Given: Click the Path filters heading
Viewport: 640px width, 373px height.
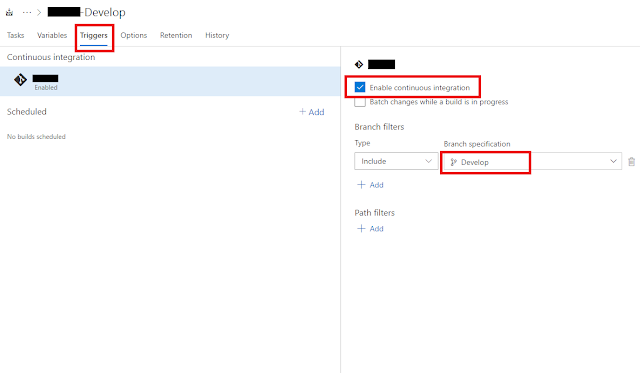Looking at the screenshot, I should tap(375, 213).
